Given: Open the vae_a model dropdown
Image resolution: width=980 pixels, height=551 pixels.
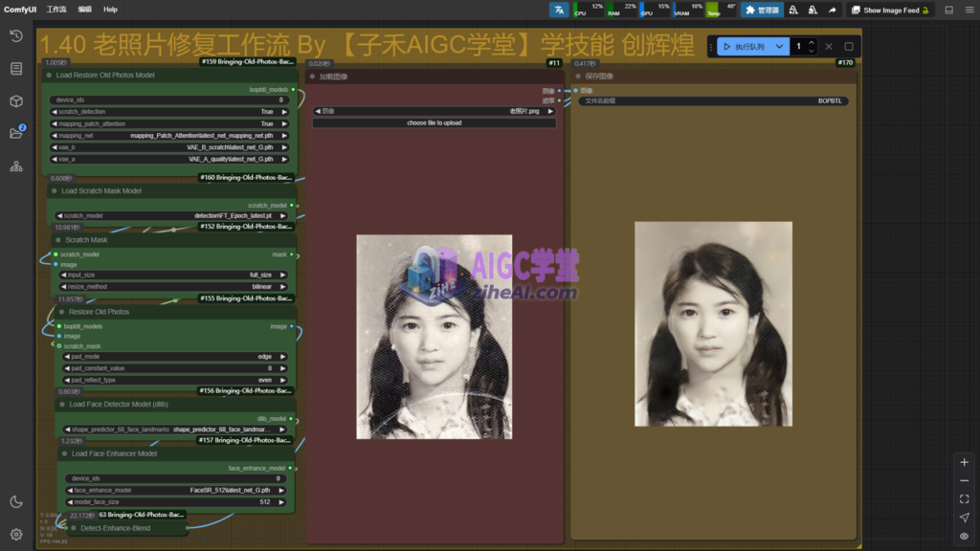Looking at the screenshot, I should point(169,160).
